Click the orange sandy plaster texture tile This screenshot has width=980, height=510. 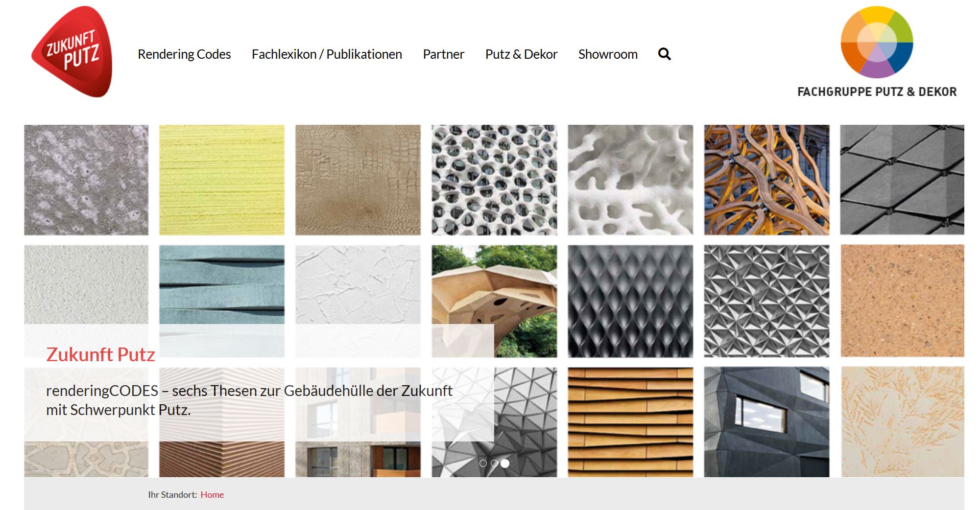pyautogui.click(x=902, y=301)
